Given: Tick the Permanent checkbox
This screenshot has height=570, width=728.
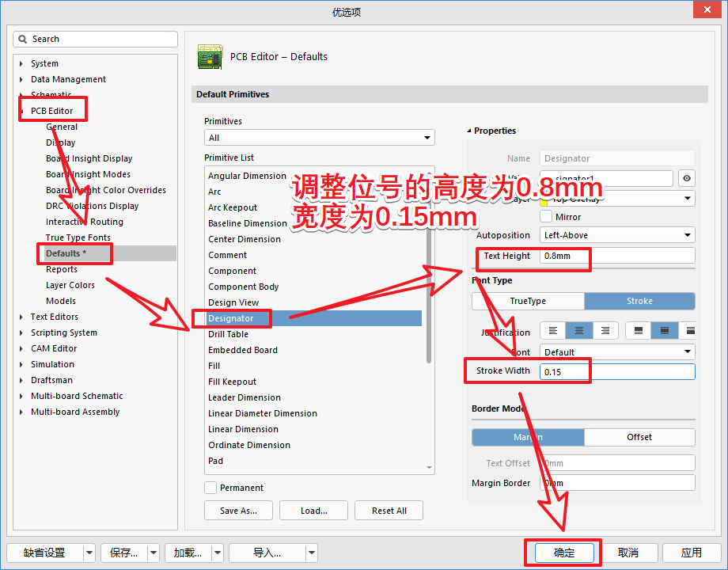Looking at the screenshot, I should [x=210, y=488].
